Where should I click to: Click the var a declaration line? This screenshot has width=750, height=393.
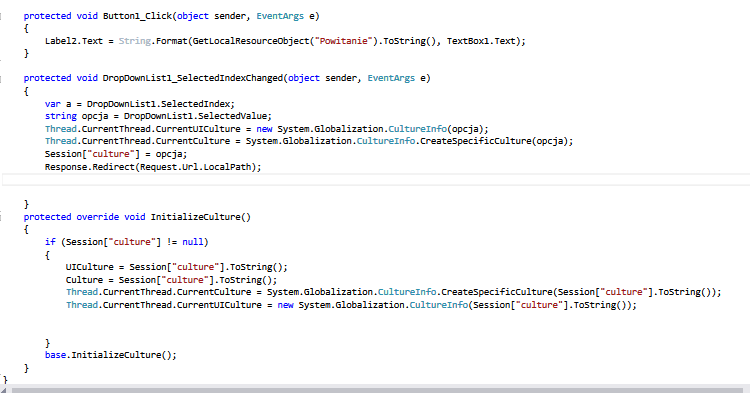pyautogui.click(x=140, y=104)
